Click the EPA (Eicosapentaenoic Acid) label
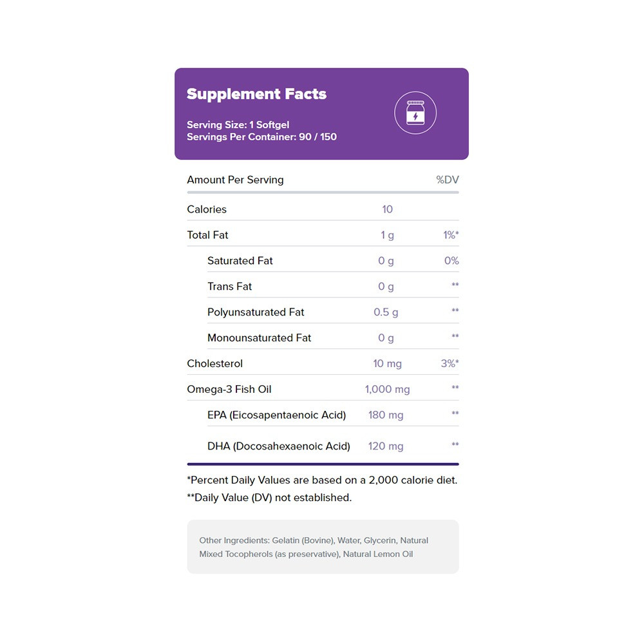The height and width of the screenshot is (644, 644). click(x=276, y=415)
